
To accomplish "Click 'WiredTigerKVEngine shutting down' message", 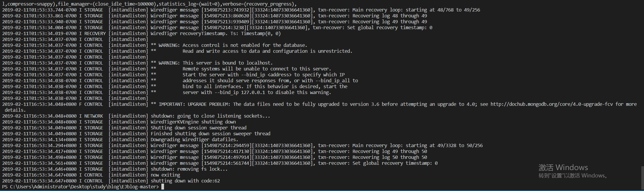I will pyautogui.click(x=193, y=122).
